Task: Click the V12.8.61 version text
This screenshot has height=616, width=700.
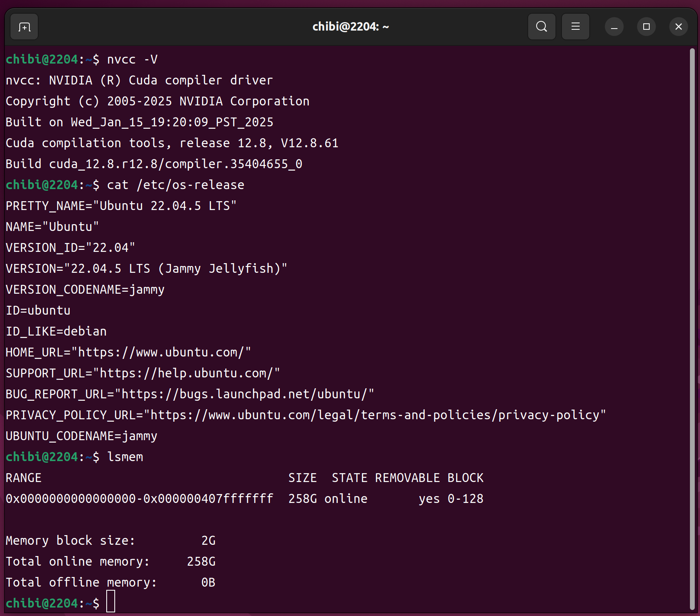Action: tap(309, 143)
